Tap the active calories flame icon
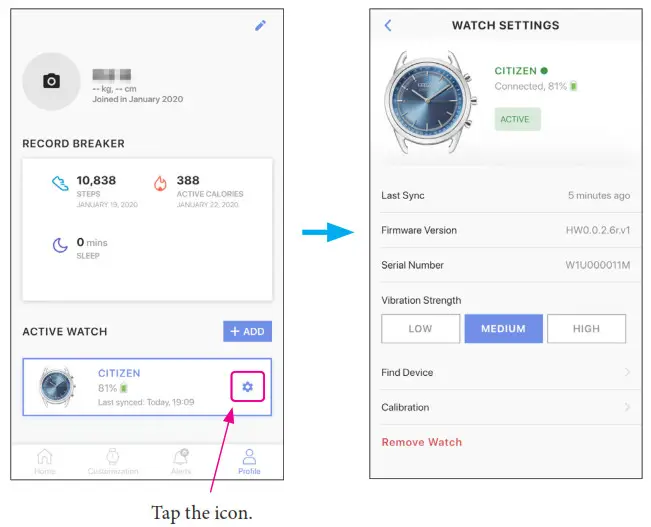Image resolution: width=651 pixels, height=527 pixels. click(x=160, y=183)
